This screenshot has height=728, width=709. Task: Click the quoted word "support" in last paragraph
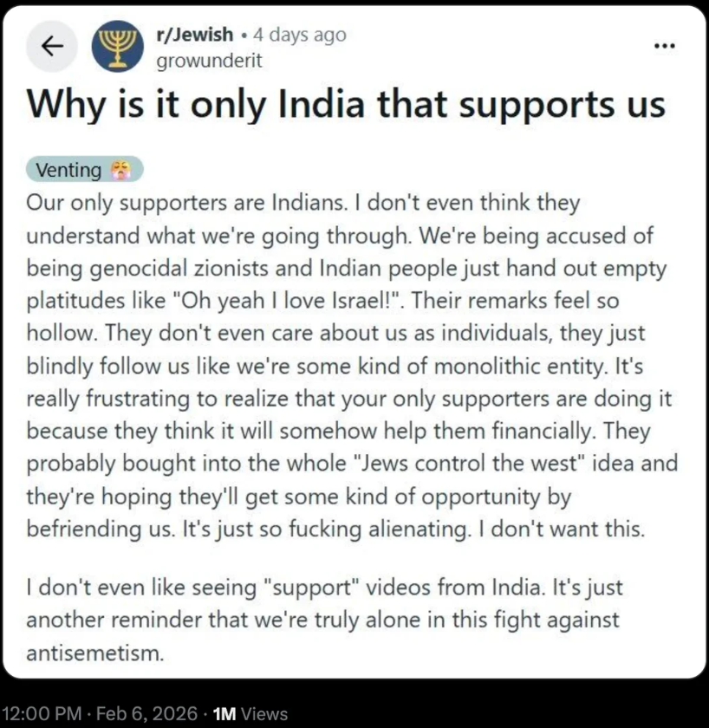(311, 588)
